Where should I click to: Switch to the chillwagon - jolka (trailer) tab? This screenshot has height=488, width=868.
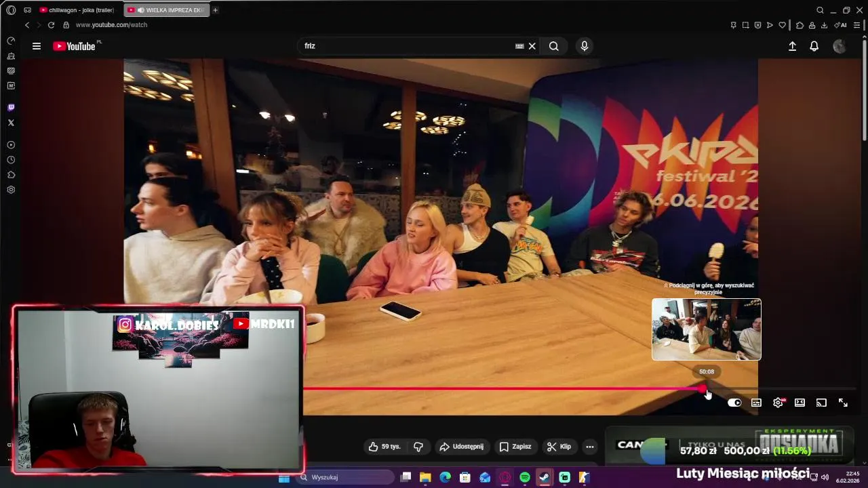[77, 10]
